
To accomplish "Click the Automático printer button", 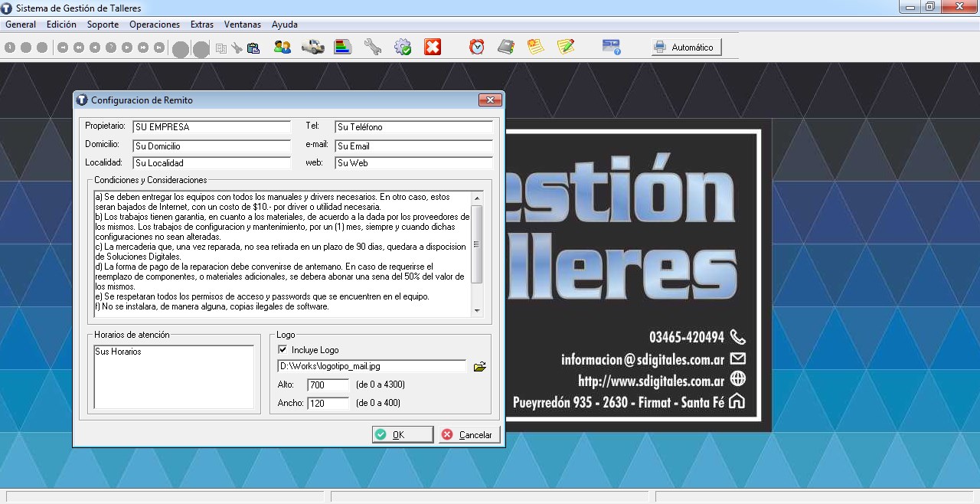I will 686,47.
